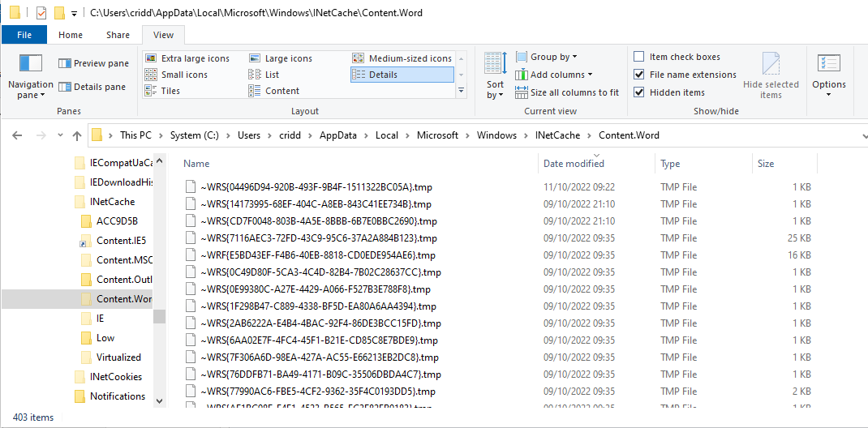Open the Navigation pane dropdown
This screenshot has height=428, width=868.
tap(31, 78)
